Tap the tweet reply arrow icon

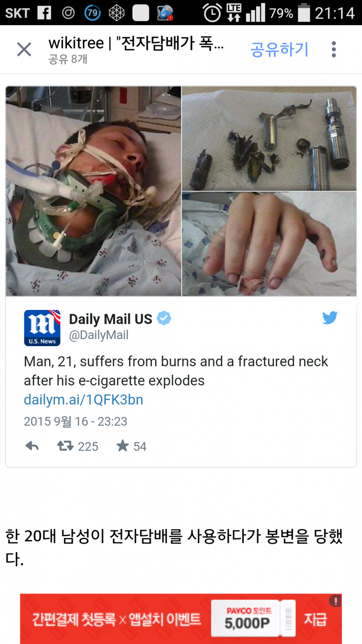[x=32, y=446]
